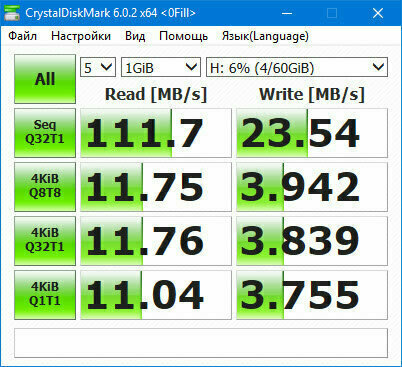Viewport: 402px width, 367px height.
Task: Open the Вид menu
Action: [x=135, y=36]
